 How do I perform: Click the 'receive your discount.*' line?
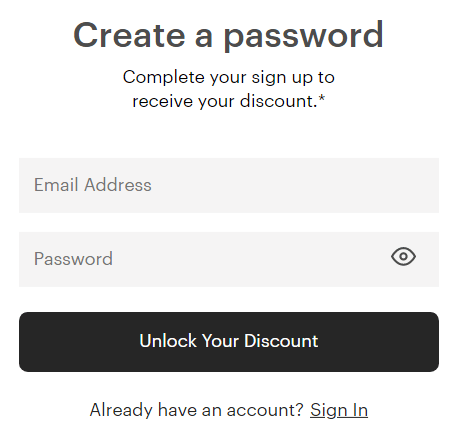pyautogui.click(x=229, y=101)
